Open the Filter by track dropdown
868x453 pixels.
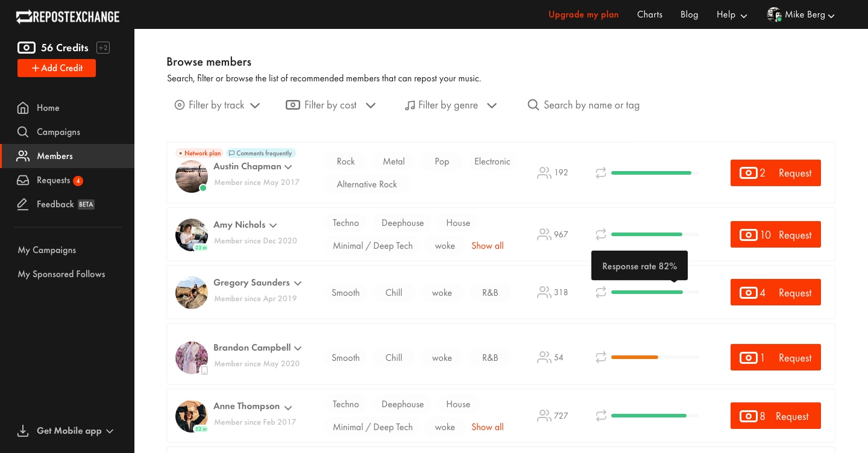coord(217,105)
